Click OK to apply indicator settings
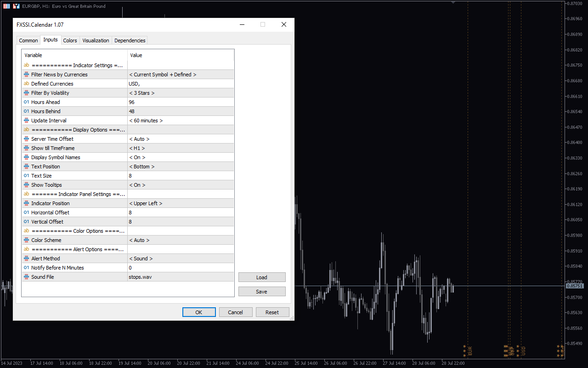The image size is (588, 368). (199, 312)
